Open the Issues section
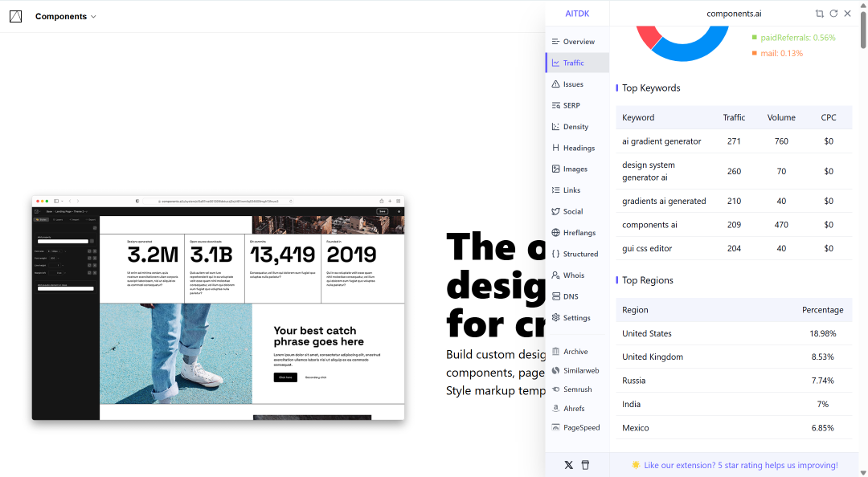Image resolution: width=868 pixels, height=477 pixels. pyautogui.click(x=577, y=84)
